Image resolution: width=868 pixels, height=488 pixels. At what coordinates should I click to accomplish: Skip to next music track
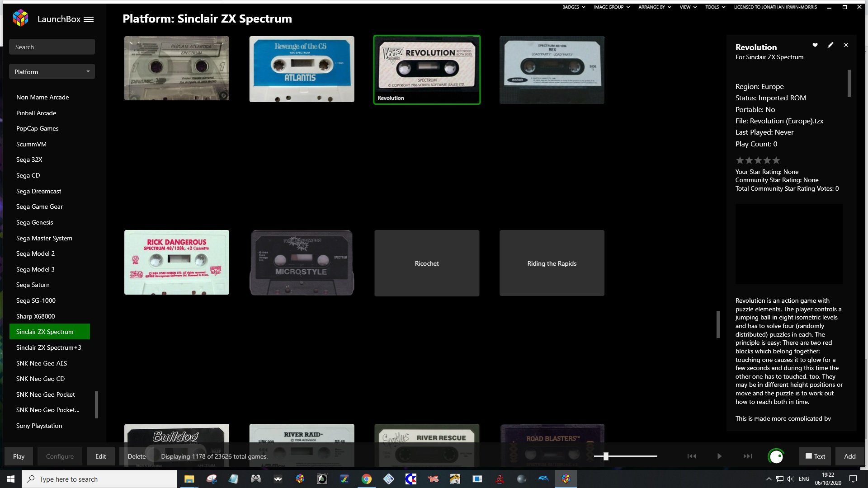[748, 456]
